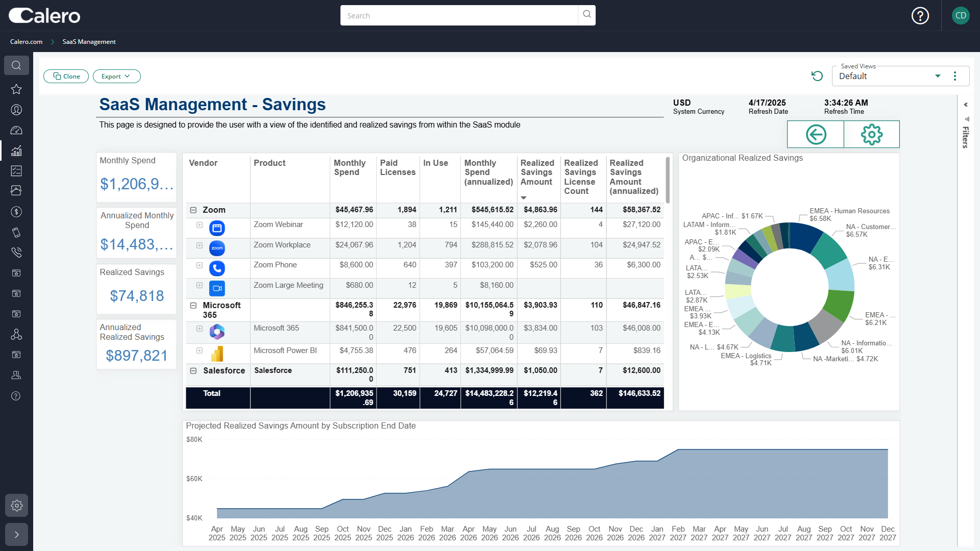Open the Help question mark icon in sidebar
The width and height of the screenshot is (980, 551).
pos(16,396)
